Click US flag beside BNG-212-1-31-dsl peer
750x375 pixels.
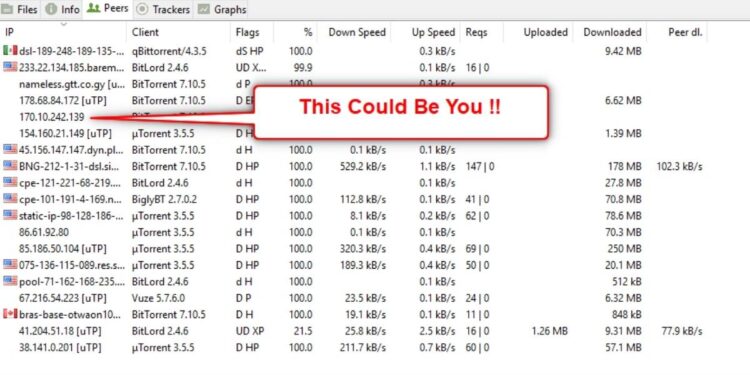[x=10, y=166]
